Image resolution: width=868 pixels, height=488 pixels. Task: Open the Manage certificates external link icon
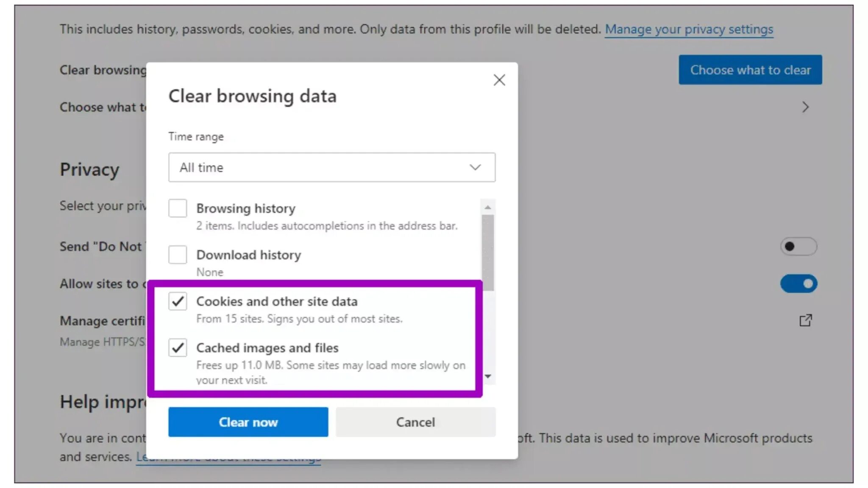tap(805, 320)
